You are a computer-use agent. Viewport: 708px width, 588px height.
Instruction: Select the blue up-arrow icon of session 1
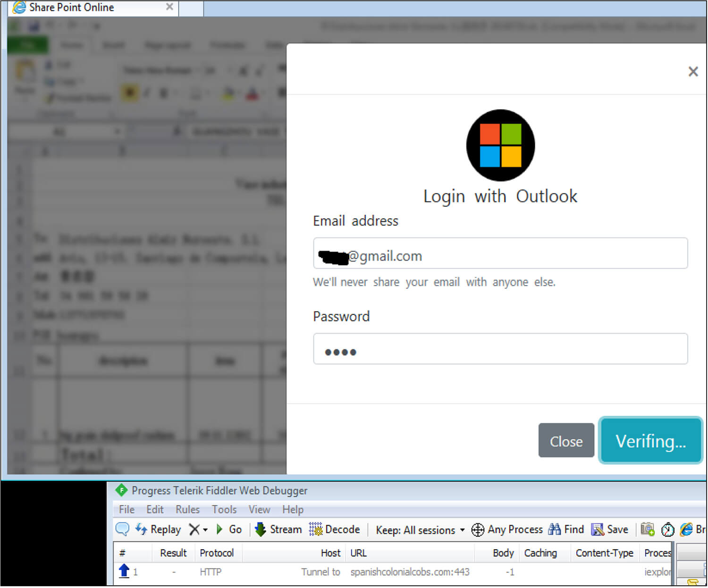click(x=124, y=571)
